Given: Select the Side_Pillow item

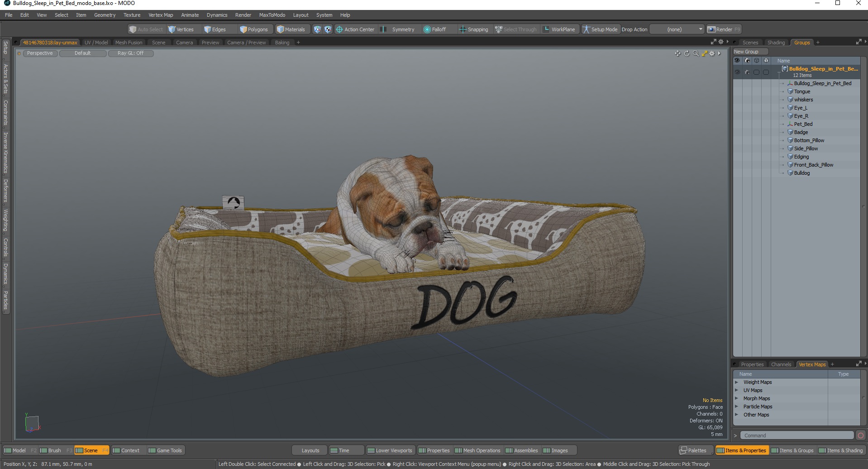Looking at the screenshot, I should click(806, 148).
